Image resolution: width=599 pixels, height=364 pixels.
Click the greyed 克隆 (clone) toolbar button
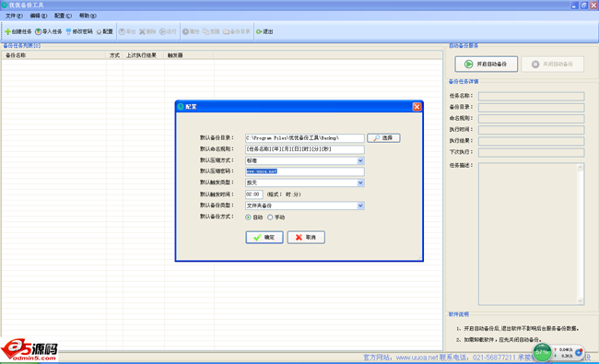pyautogui.click(x=211, y=31)
